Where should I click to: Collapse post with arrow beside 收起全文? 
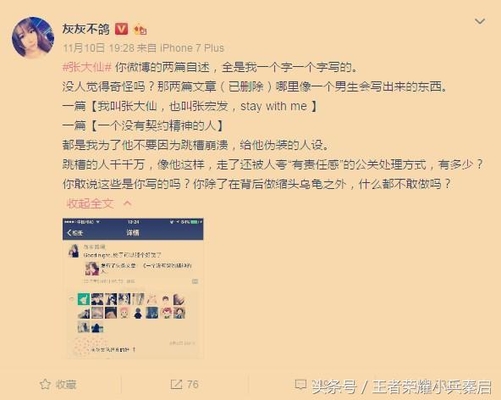coord(128,203)
